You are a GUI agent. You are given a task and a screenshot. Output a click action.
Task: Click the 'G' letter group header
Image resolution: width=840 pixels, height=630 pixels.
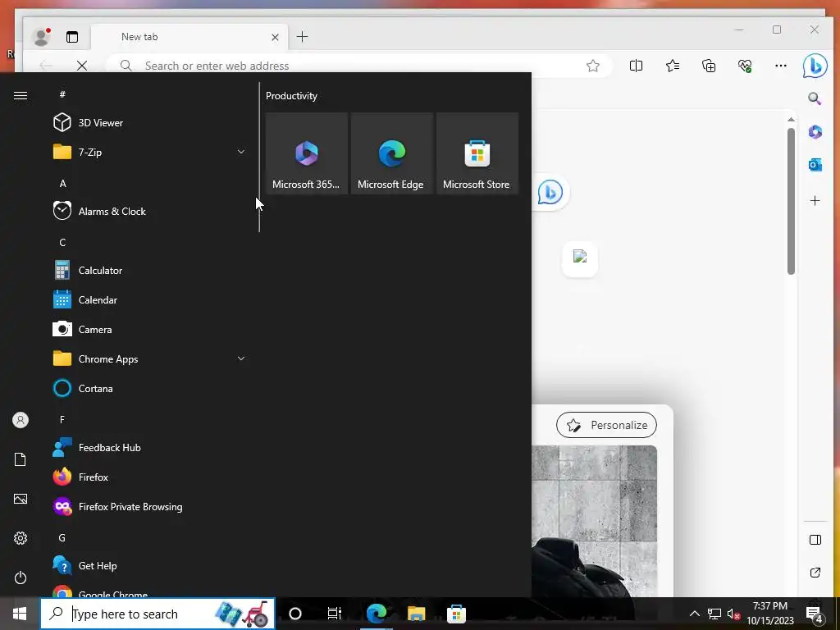click(x=62, y=538)
